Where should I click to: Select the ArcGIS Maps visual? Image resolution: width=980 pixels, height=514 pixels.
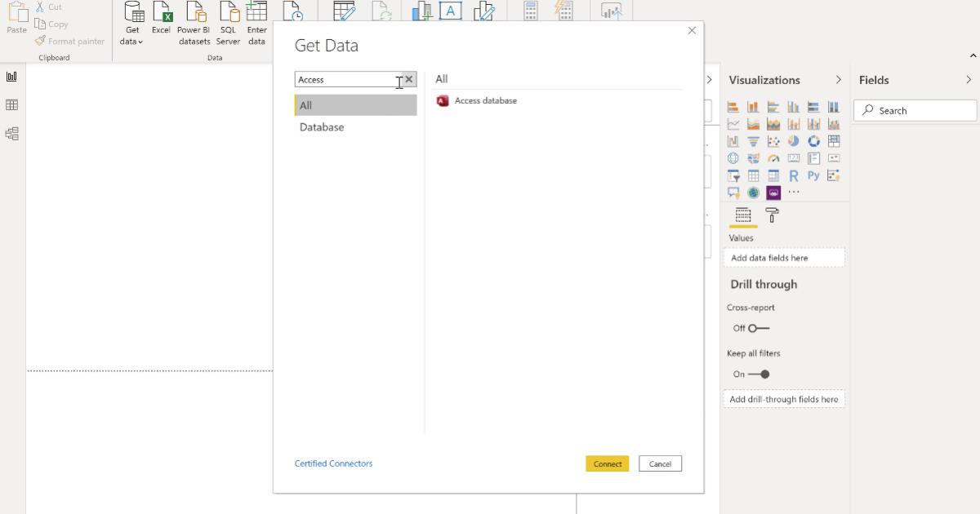[x=753, y=193]
